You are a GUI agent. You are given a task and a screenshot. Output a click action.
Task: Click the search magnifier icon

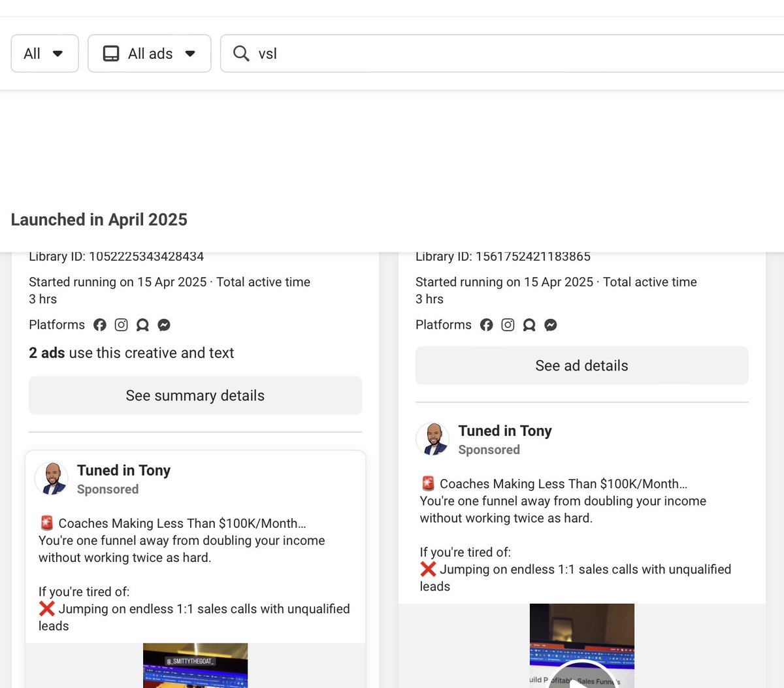241,54
